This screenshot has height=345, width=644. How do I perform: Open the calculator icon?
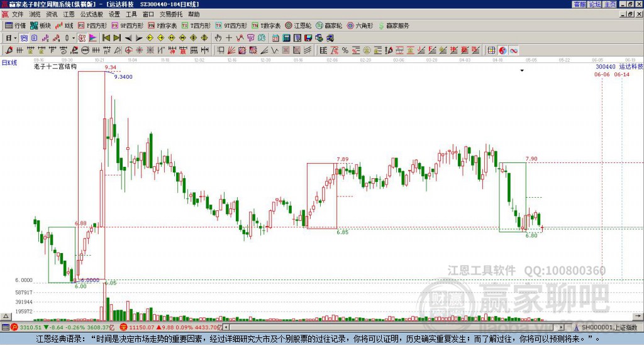tap(287, 38)
